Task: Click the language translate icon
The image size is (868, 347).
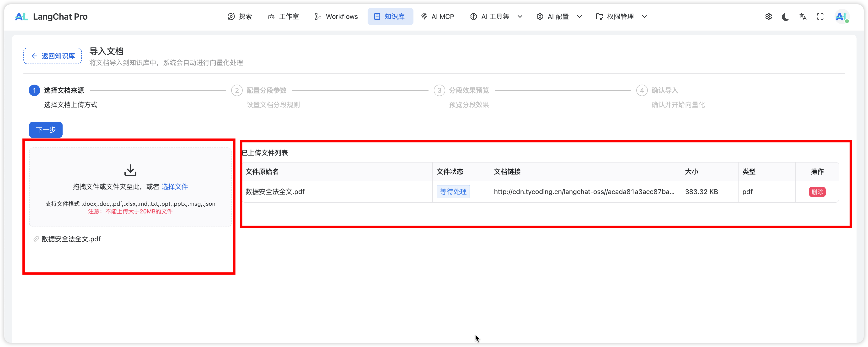Action: click(x=803, y=16)
